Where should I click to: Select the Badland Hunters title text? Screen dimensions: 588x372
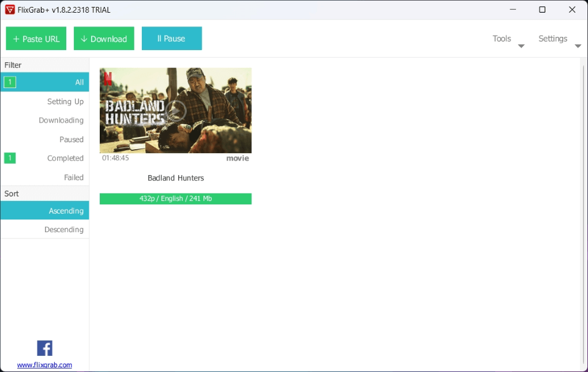click(x=176, y=178)
